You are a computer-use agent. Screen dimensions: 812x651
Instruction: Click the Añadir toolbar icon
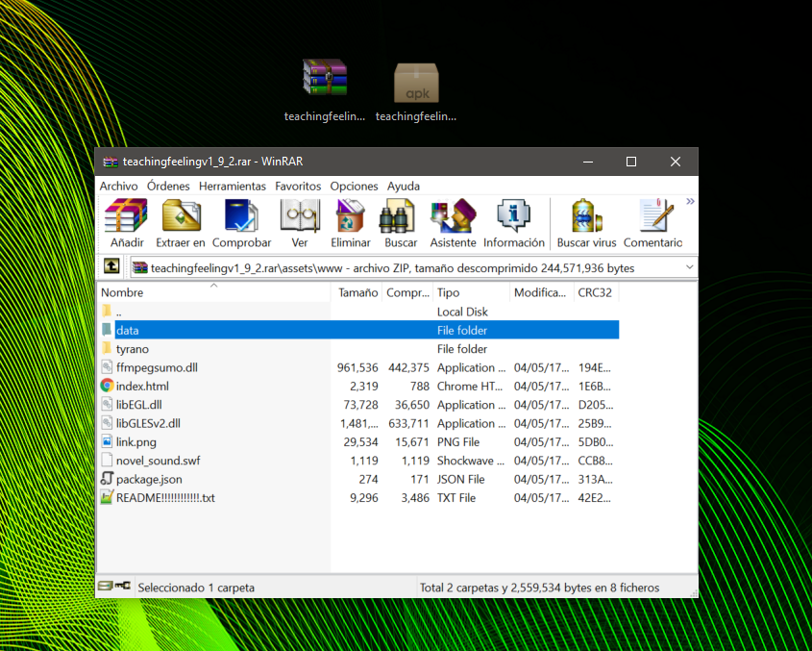[x=126, y=223]
